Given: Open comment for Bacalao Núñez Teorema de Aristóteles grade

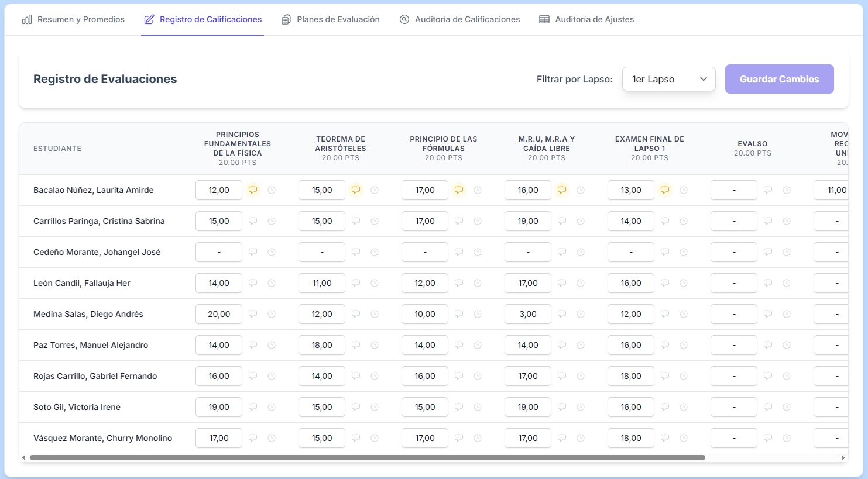Looking at the screenshot, I should tap(356, 190).
